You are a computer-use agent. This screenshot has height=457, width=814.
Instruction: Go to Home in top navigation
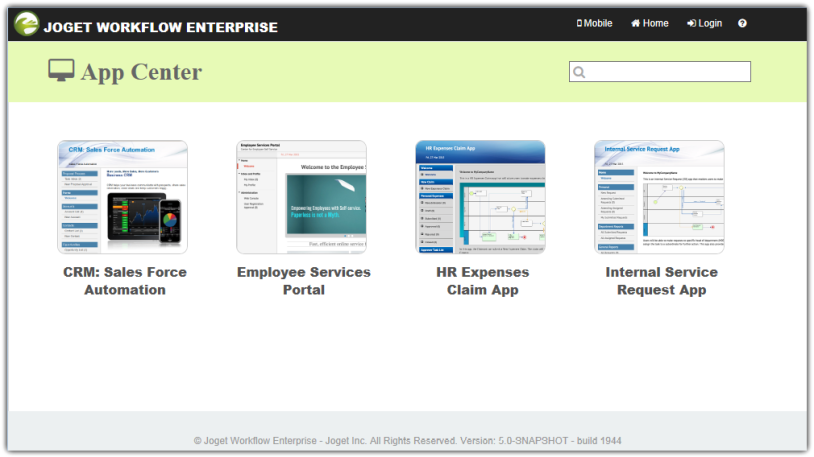tap(649, 23)
